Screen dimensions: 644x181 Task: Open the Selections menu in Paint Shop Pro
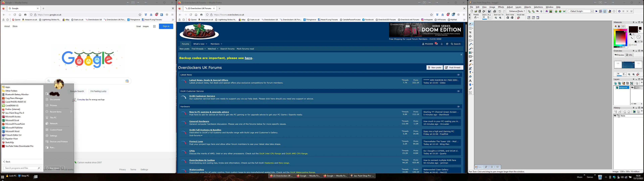[x=538, y=7]
